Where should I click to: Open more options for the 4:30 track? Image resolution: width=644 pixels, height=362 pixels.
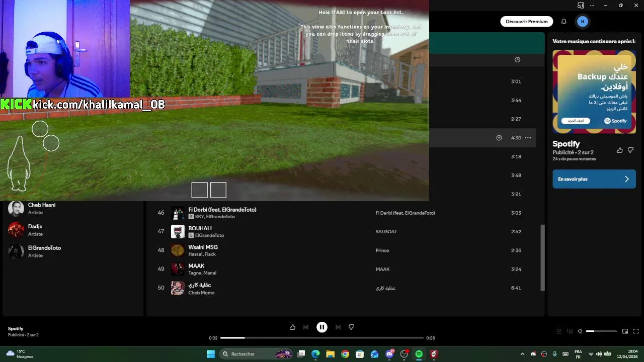(528, 138)
